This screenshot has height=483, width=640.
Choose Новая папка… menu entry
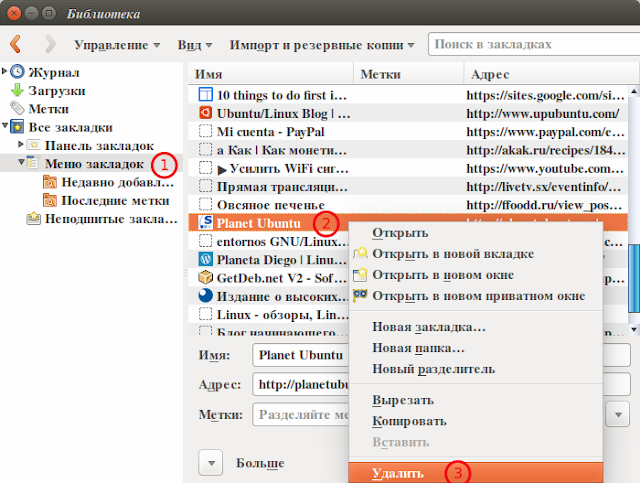[476, 348]
